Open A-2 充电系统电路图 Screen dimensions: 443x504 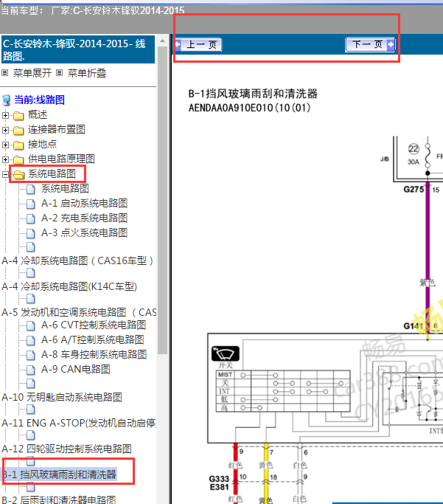coord(85,218)
